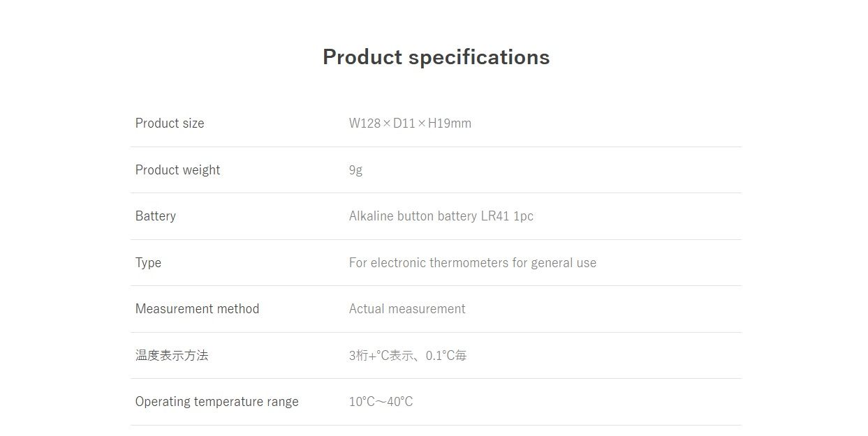Select the Measurement method label
Viewport: 868px width, 436px height.
[197, 309]
